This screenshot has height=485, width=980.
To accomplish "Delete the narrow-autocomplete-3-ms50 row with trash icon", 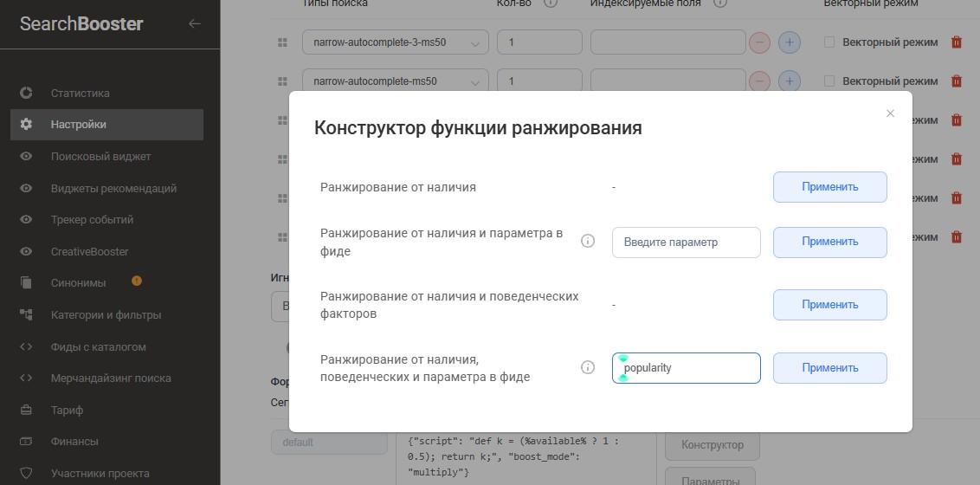I will click(x=957, y=42).
